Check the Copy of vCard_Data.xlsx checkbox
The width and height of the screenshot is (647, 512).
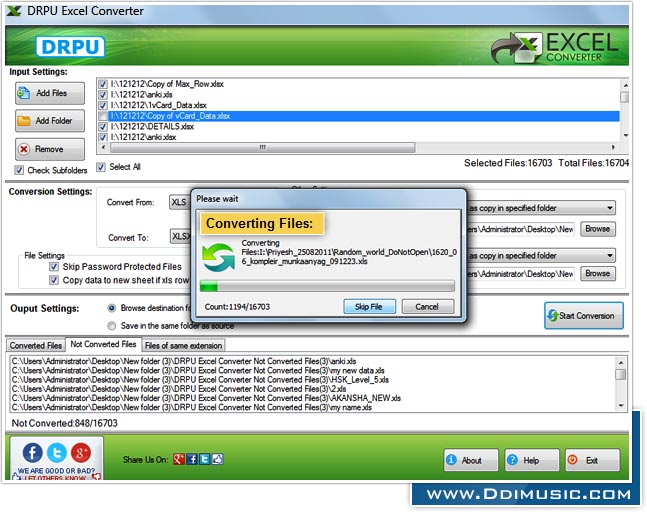tap(103, 116)
